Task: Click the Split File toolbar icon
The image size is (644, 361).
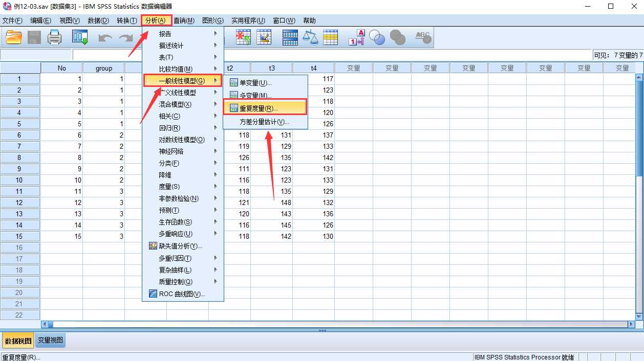Action: click(x=290, y=37)
